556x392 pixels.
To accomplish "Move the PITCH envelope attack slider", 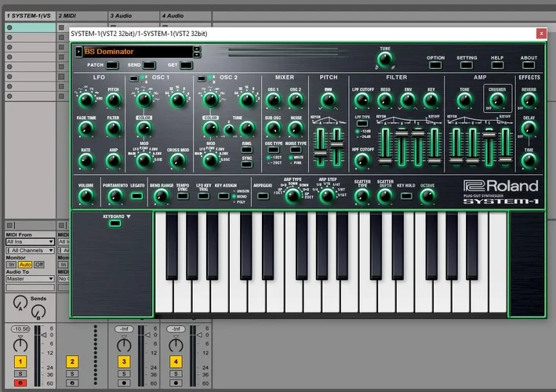I will (320, 154).
